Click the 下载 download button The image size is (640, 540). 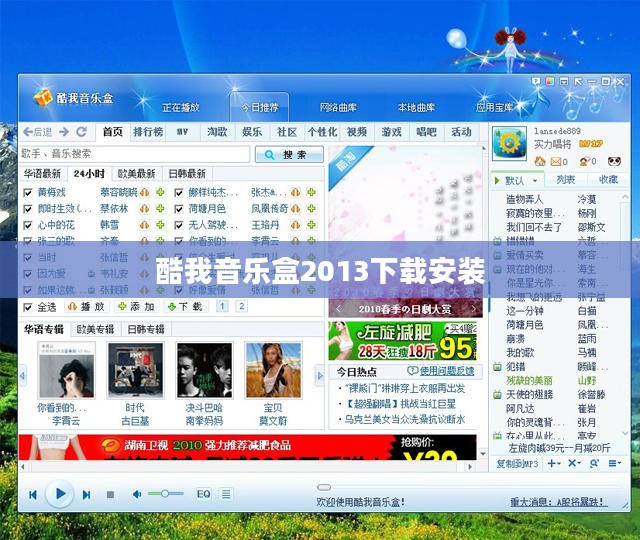click(186, 307)
